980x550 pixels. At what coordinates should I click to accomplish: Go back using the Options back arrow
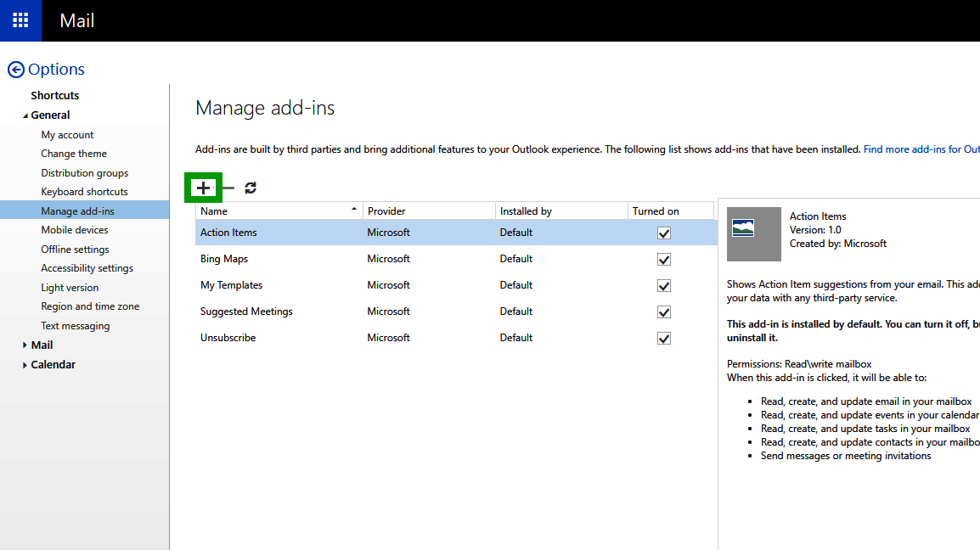[x=16, y=69]
